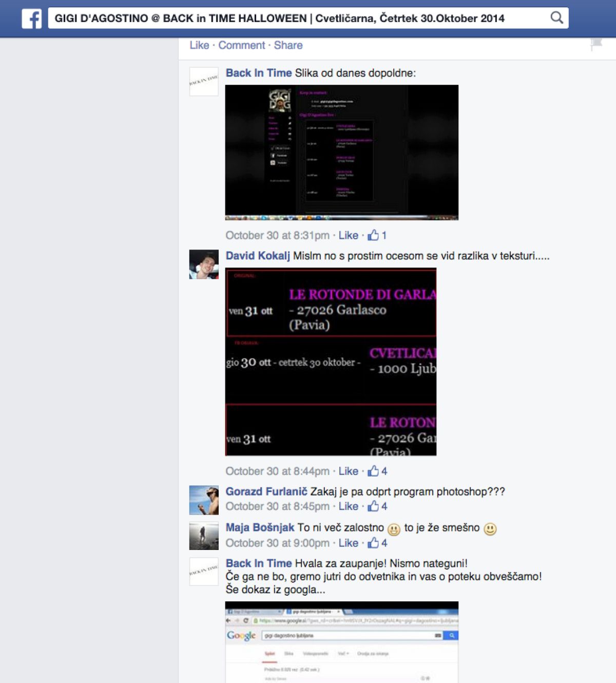Open timestamp October 30 at 8:44pm

click(x=277, y=471)
